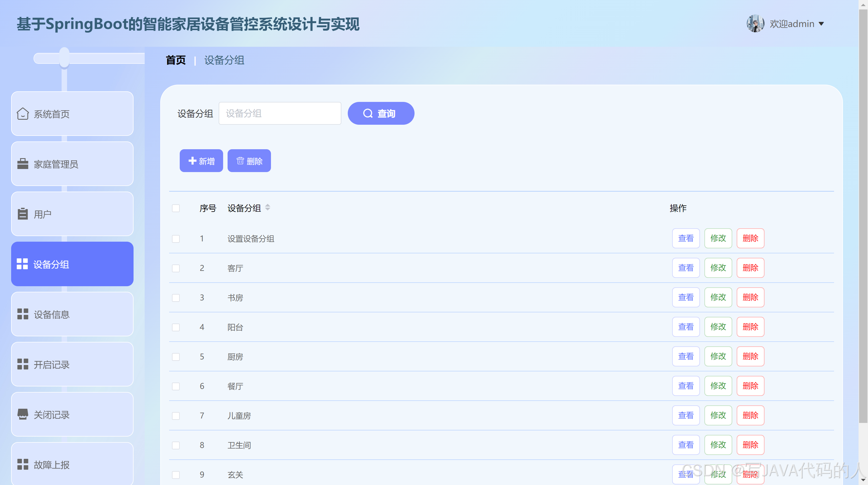Click the shop icon beside 关闭记录
The width and height of the screenshot is (868, 485).
(x=23, y=414)
